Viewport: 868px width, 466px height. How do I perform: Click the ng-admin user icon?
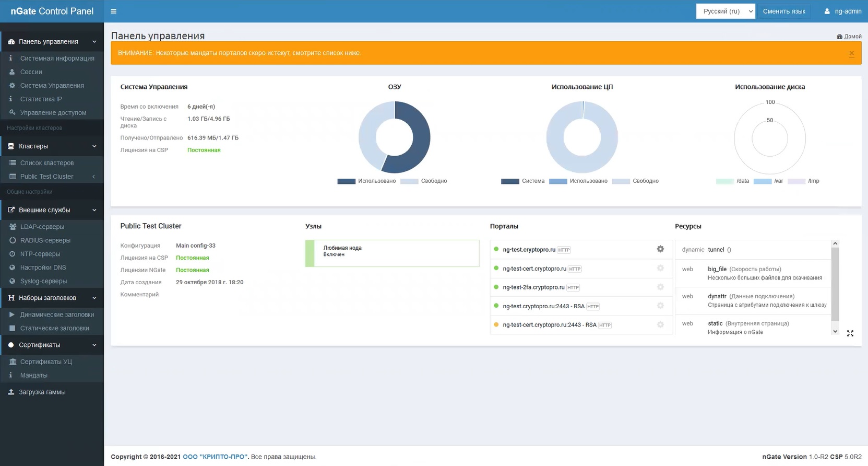coord(827,11)
